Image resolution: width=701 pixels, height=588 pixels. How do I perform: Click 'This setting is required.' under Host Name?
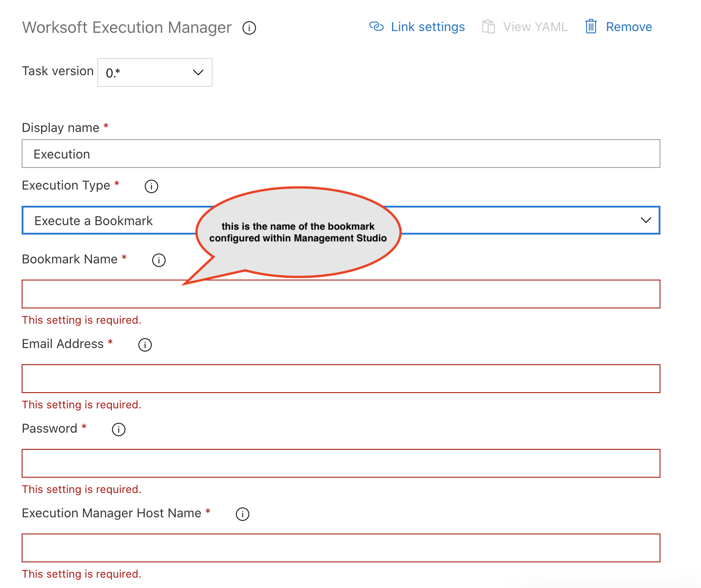tap(82, 574)
